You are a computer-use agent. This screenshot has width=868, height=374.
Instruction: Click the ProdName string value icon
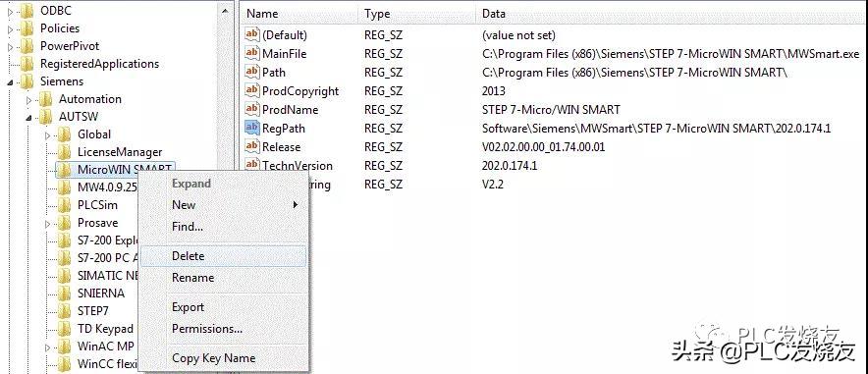pos(252,110)
